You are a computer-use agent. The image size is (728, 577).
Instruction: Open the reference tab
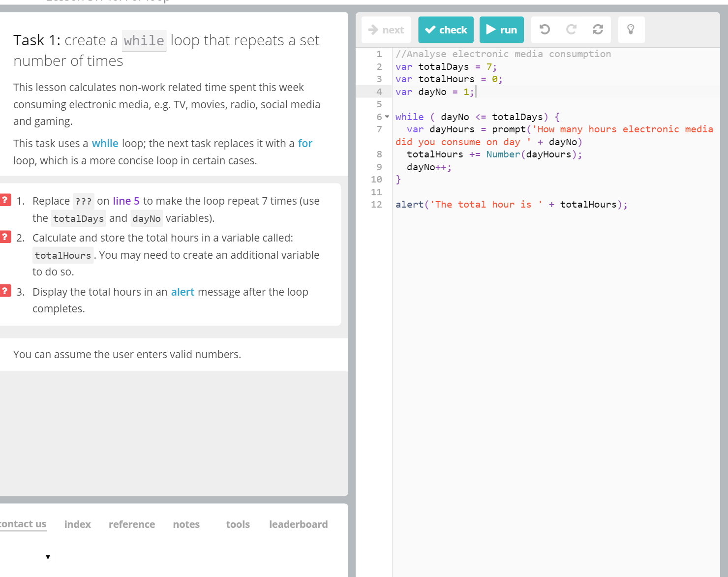[x=131, y=524]
